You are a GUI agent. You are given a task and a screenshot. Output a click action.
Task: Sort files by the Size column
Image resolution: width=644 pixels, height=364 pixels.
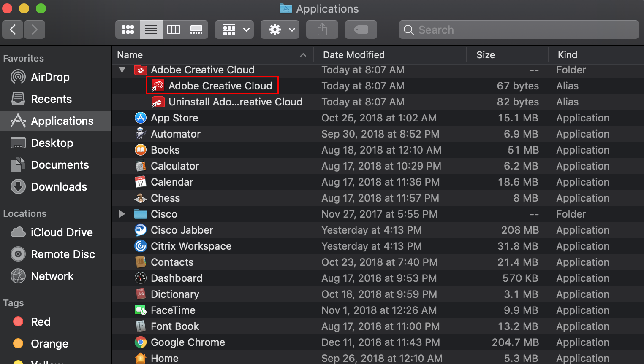(486, 55)
